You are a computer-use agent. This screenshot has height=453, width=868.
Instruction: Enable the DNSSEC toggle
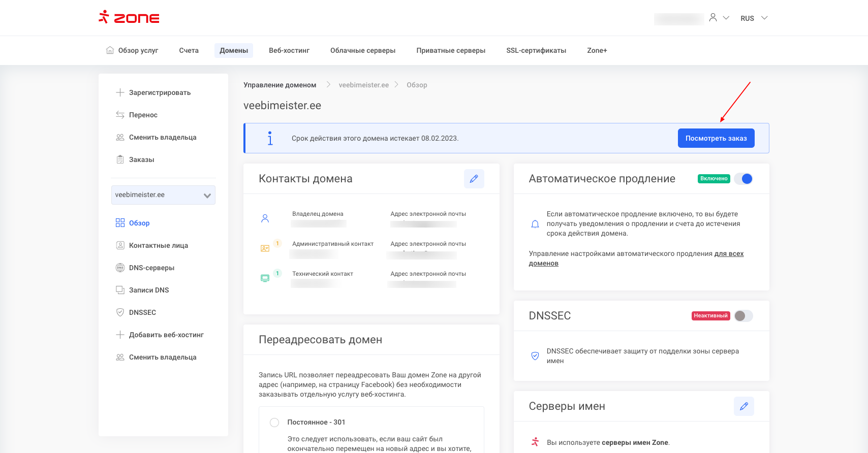(x=743, y=316)
